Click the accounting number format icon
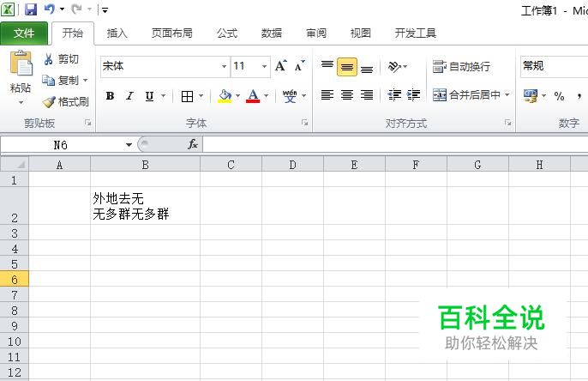 pyautogui.click(x=531, y=96)
